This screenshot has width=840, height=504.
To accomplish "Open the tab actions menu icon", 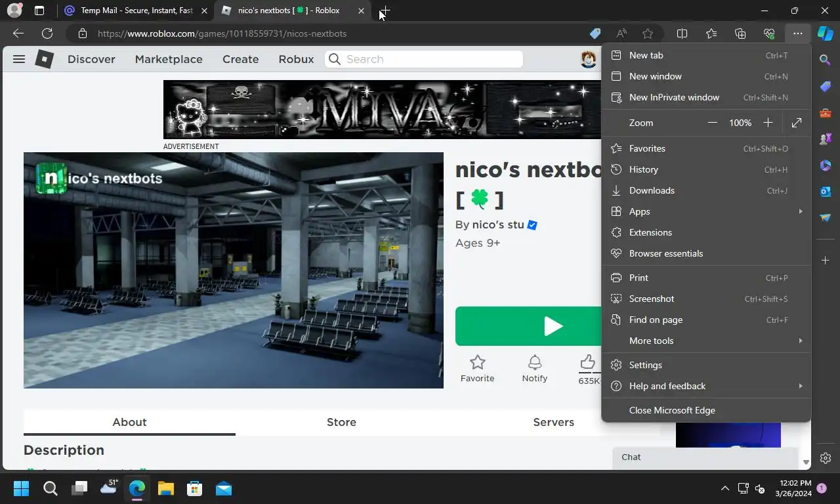I will (x=39, y=10).
